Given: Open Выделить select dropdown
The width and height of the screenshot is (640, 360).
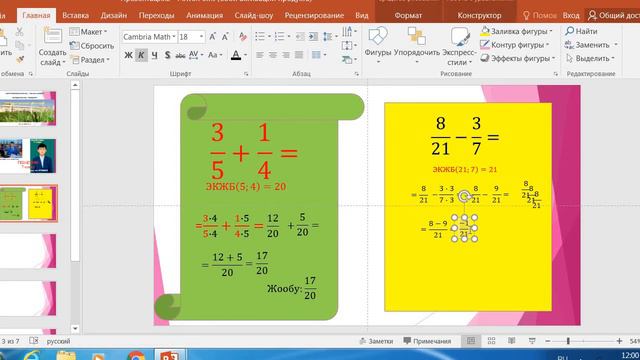Looking at the screenshot, I should tap(590, 58).
